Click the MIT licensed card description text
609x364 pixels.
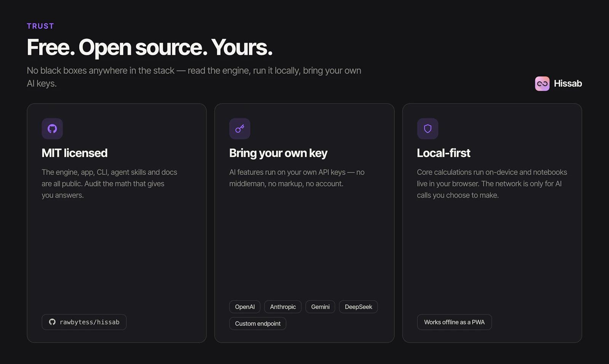(109, 184)
